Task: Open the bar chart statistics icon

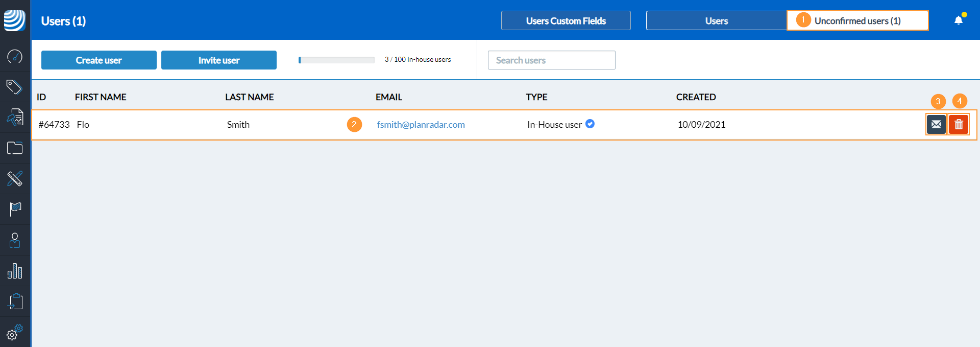Action: (15, 271)
